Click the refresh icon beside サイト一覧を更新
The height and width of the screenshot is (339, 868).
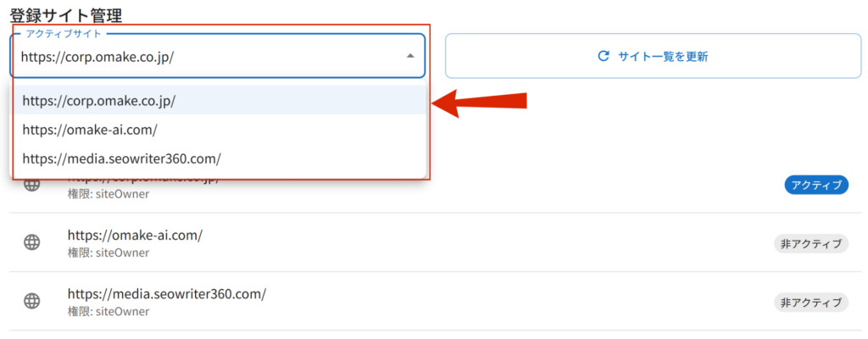point(604,55)
